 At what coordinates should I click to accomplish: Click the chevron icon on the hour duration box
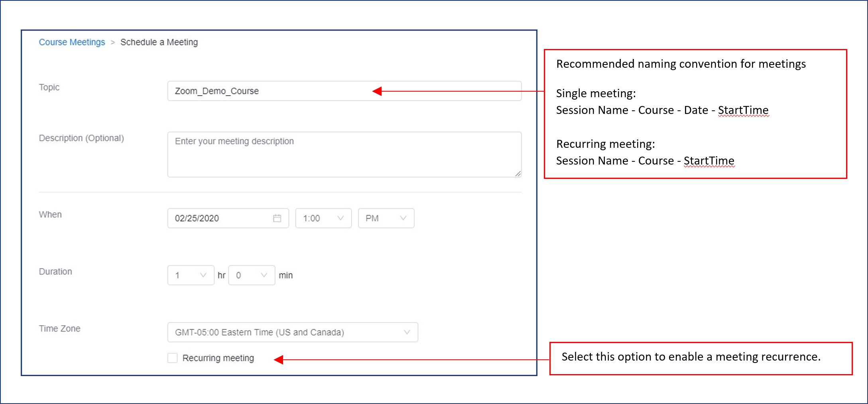[x=204, y=275]
